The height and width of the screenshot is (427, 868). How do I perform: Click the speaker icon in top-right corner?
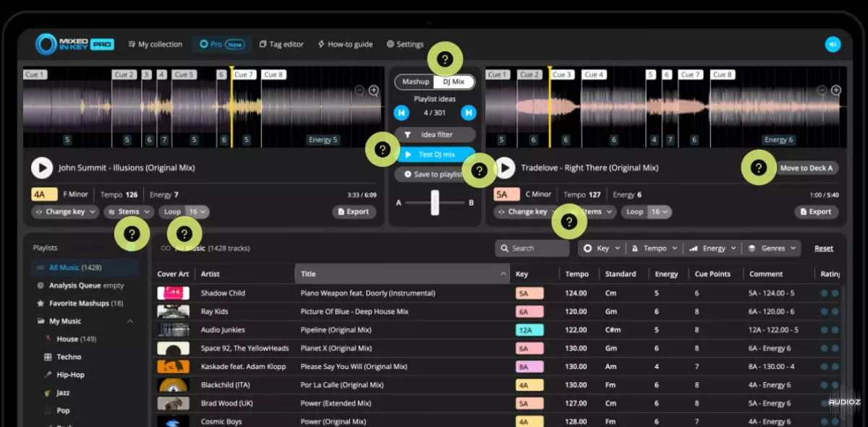click(x=833, y=44)
